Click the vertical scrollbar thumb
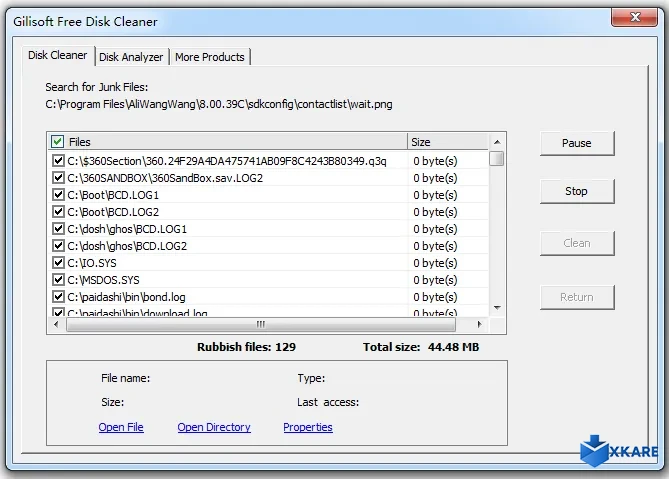669x479 pixels. 497,158
